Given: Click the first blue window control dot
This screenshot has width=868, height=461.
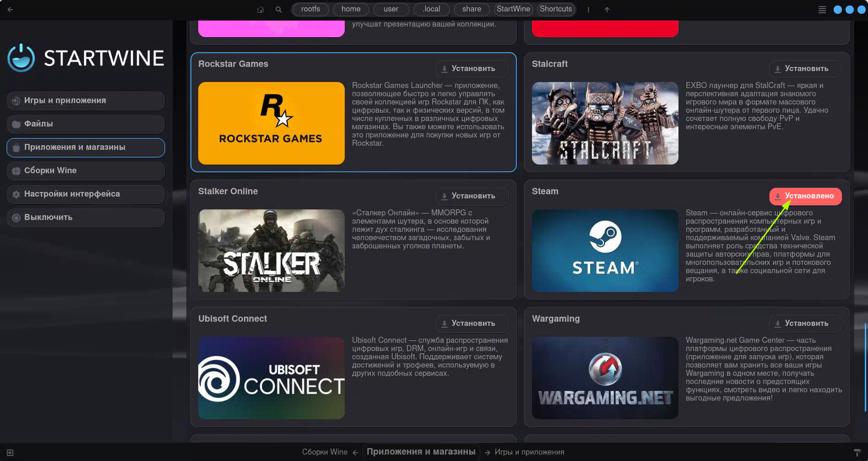Looking at the screenshot, I should click(838, 10).
